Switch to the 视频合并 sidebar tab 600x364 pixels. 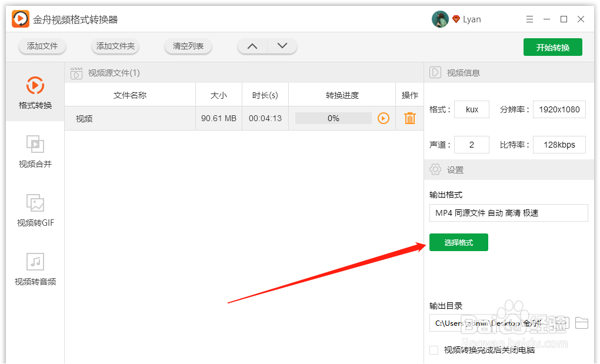coord(35,151)
